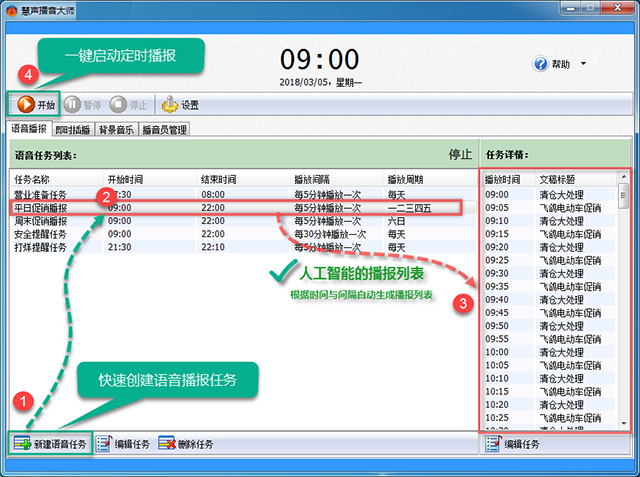Click the 新建语音任务 add icon
Viewport: 640px width, 477px height.
point(22,443)
